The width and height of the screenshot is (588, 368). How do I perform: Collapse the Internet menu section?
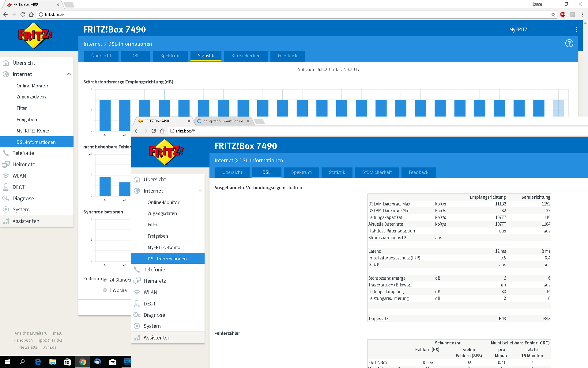(x=69, y=74)
